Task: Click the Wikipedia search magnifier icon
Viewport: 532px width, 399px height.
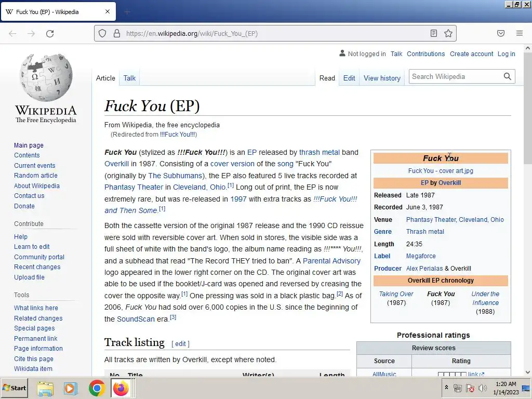Action: point(507,76)
